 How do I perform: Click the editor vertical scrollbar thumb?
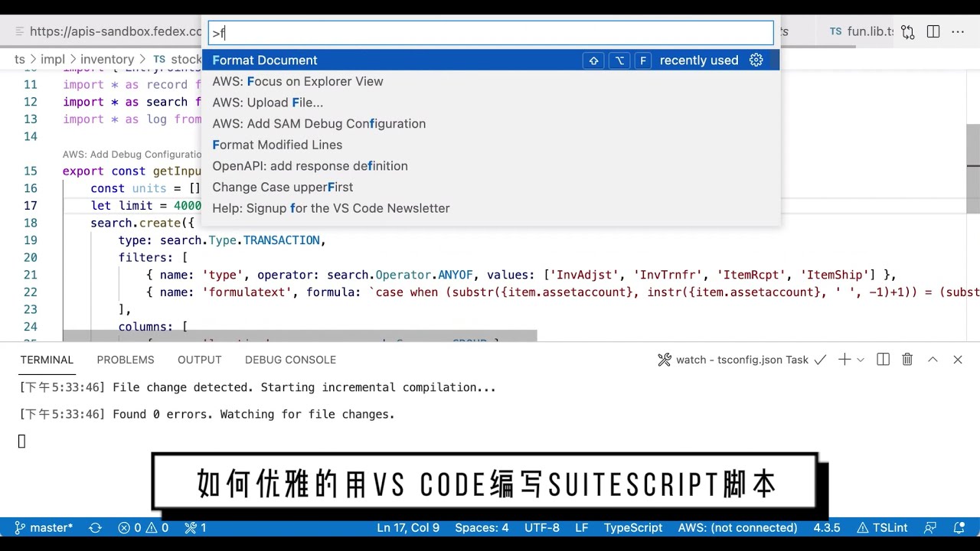click(973, 168)
